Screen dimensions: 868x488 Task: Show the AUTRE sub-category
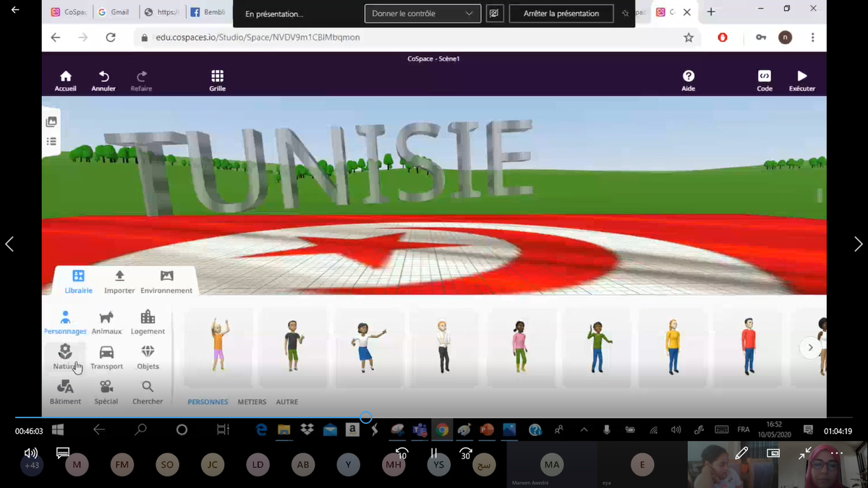click(287, 402)
